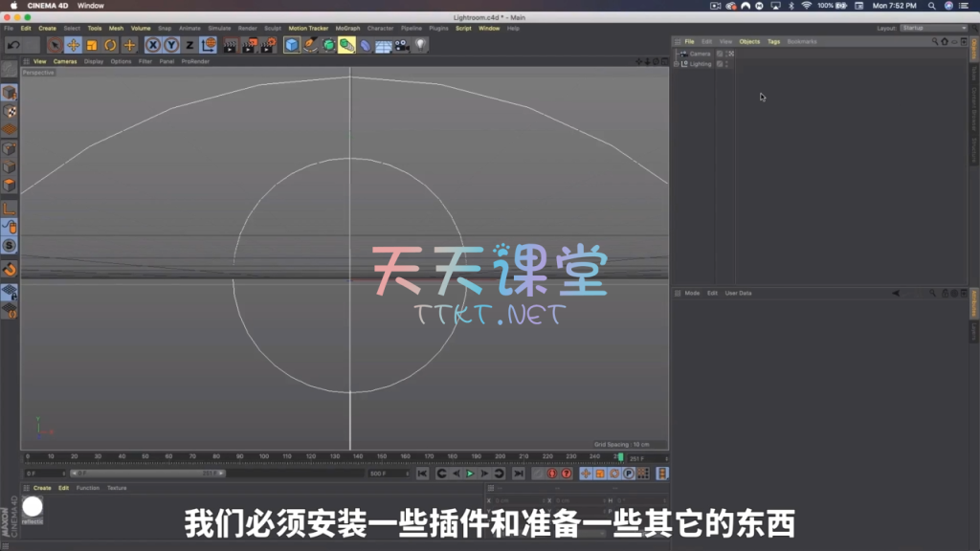Select the Rotate tool
This screenshot has width=980, height=551.
(111, 45)
